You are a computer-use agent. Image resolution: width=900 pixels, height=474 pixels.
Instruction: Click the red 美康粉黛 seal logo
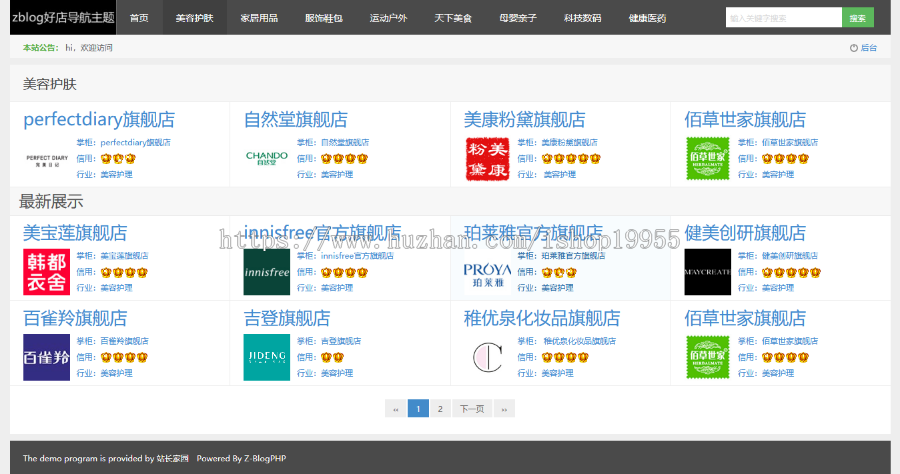pos(487,159)
